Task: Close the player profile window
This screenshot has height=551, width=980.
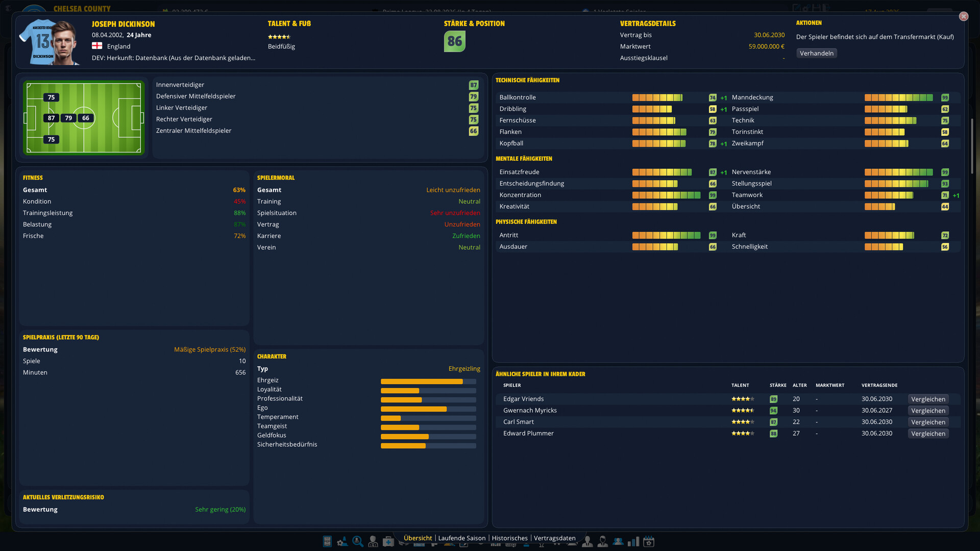Action: 964,16
